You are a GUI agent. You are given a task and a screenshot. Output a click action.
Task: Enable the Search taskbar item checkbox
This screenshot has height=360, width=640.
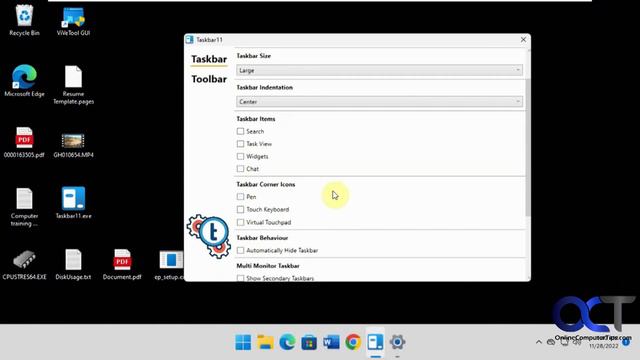(x=240, y=131)
